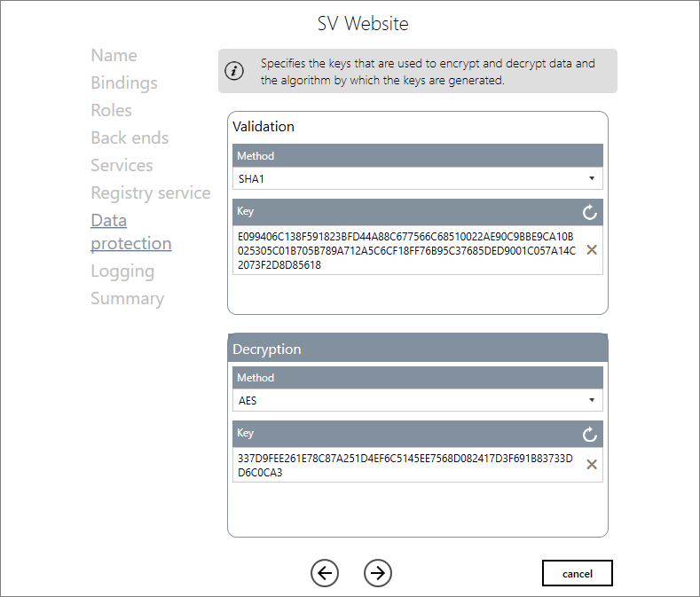Open the Validation Method dropdown showing SHA1
Screen dimensions: 700x597
pyautogui.click(x=417, y=178)
